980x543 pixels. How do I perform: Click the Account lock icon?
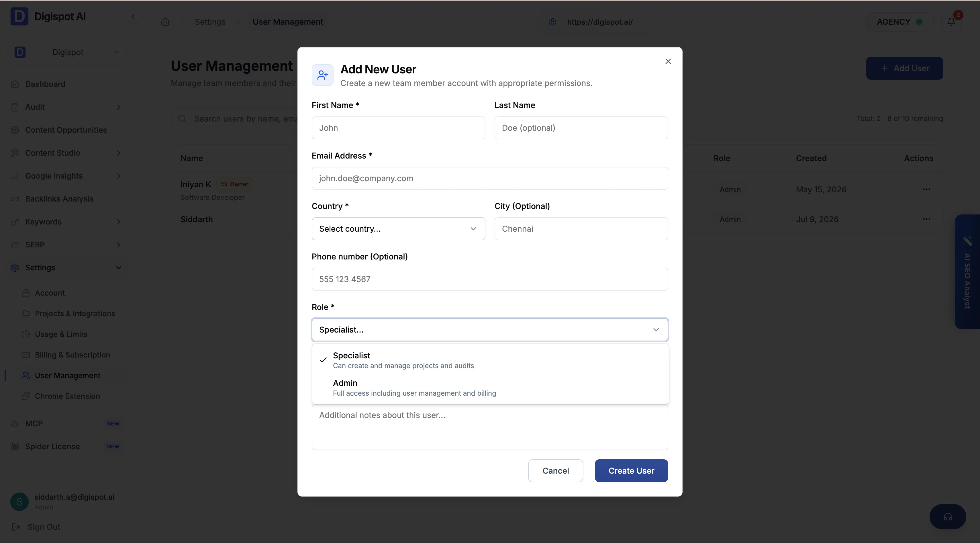click(x=26, y=293)
